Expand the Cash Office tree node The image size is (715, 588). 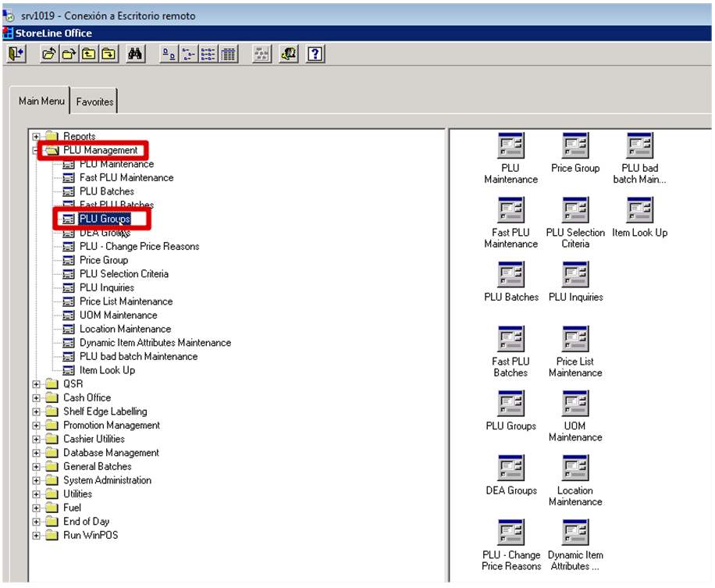37,397
